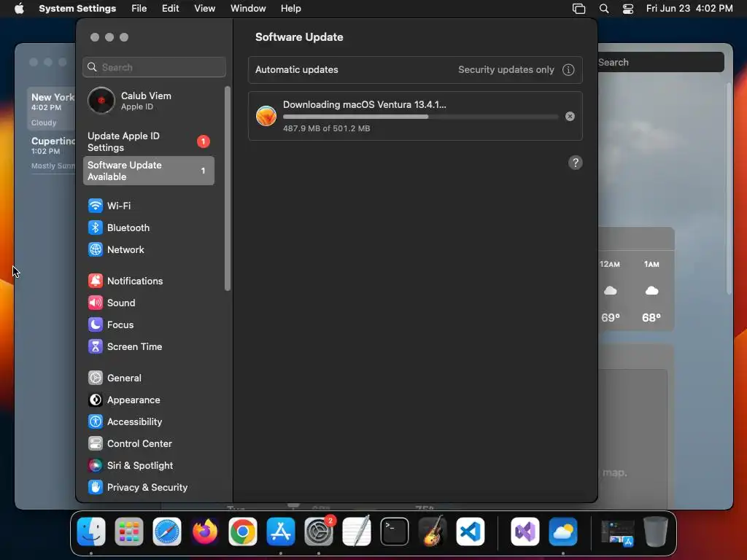747x560 pixels.
Task: Open Visual Studio from the Dock
Action: (x=525, y=532)
